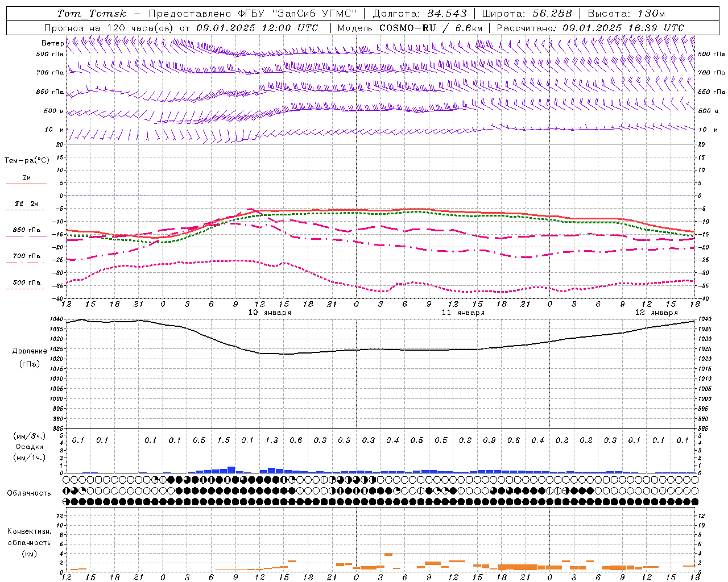Click the latitude value "Широта: 56.288"

click(x=527, y=14)
